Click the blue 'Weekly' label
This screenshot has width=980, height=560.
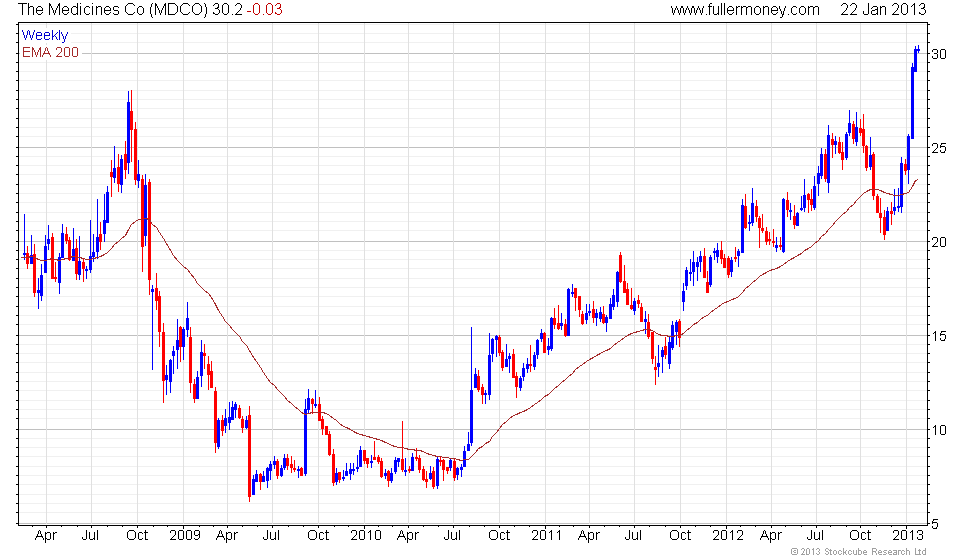pos(44,36)
